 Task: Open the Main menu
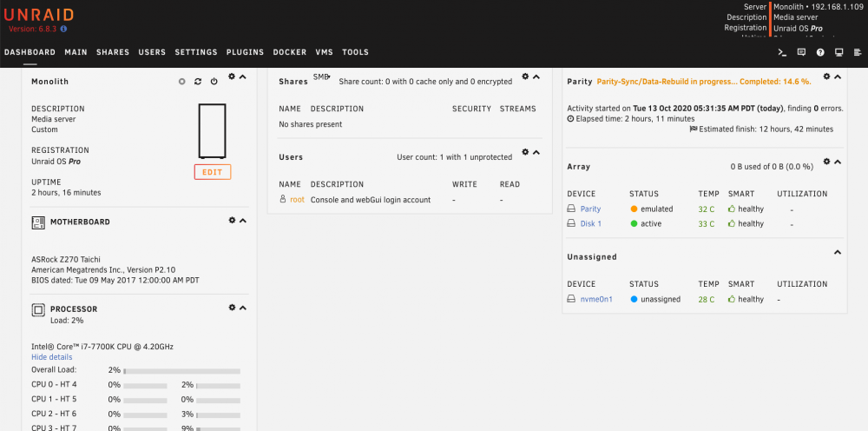[x=76, y=52]
